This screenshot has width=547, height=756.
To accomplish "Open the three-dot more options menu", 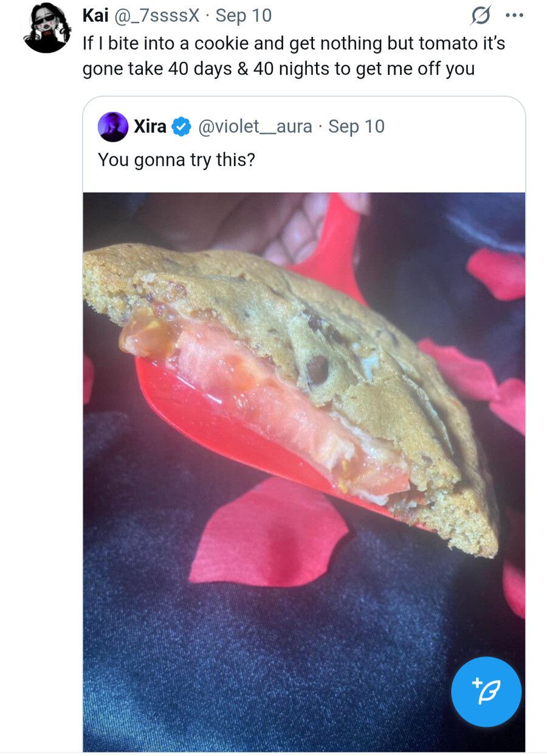I will [514, 16].
